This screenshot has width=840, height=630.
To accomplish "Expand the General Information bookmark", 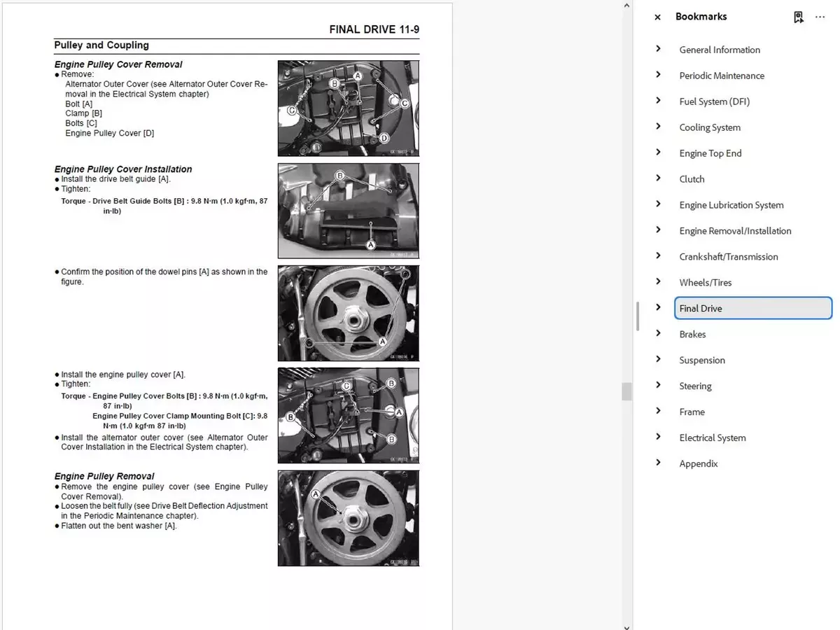I will (658, 49).
